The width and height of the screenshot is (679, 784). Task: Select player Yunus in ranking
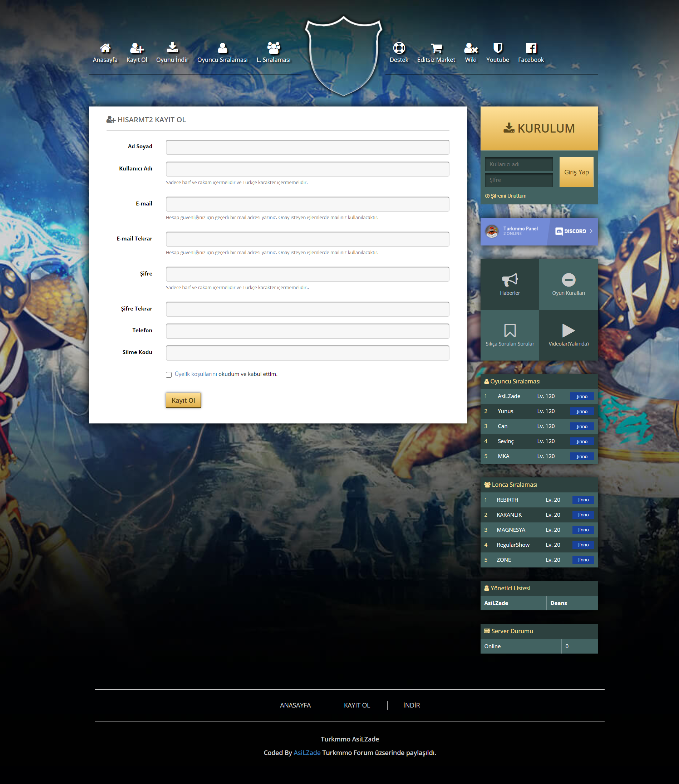pyautogui.click(x=506, y=411)
